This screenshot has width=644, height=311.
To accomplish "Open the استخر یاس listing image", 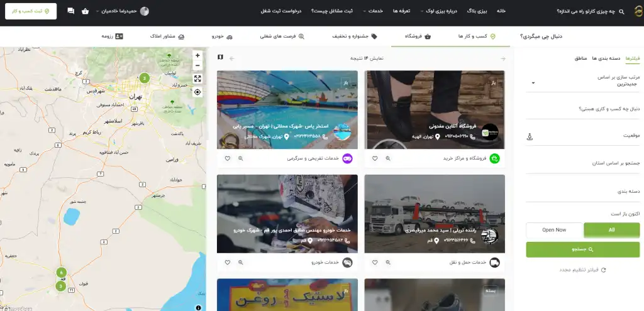I will coord(287,109).
